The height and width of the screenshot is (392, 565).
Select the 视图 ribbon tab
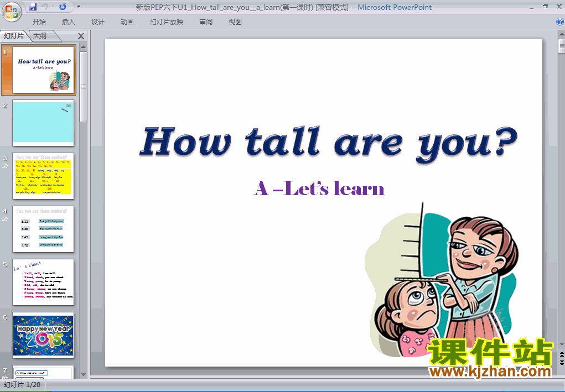point(235,22)
